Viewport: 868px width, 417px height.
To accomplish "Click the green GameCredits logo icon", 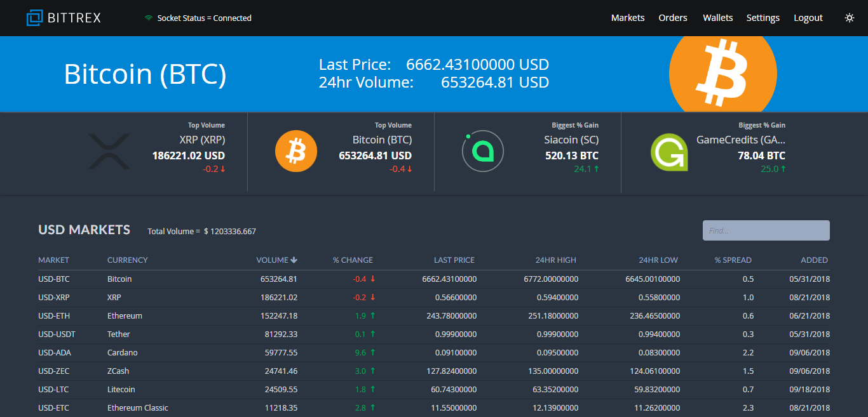I will [x=669, y=152].
